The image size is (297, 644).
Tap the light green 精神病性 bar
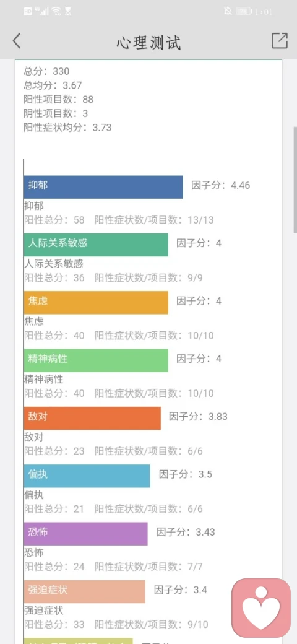(x=96, y=360)
